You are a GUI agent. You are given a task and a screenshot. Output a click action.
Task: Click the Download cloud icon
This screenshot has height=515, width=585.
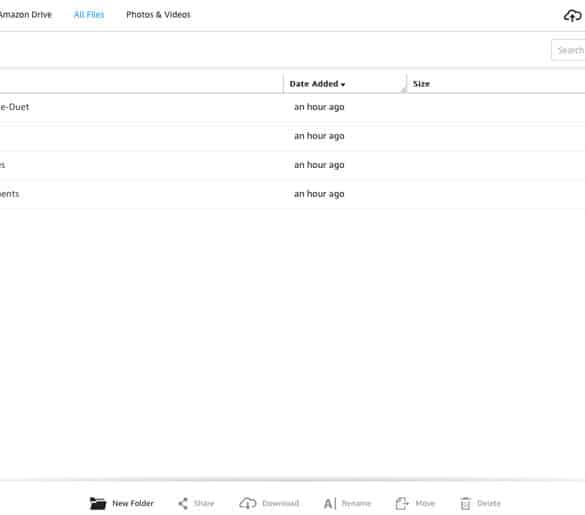pyautogui.click(x=248, y=503)
